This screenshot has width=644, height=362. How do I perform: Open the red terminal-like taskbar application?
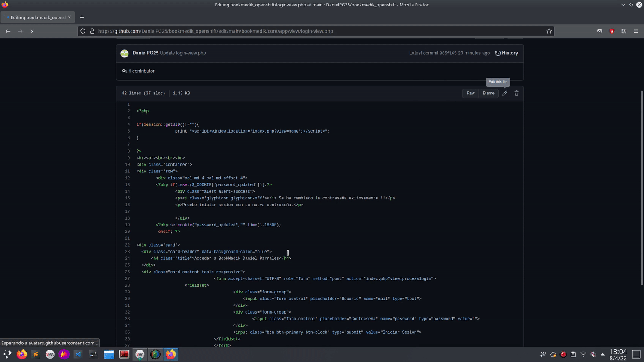tap(124, 354)
